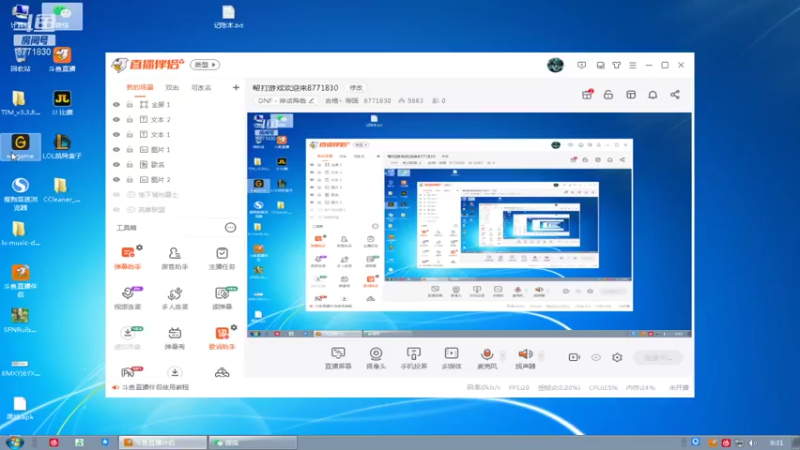Click the 修改 edit title button
800x450 pixels.
tap(356, 88)
